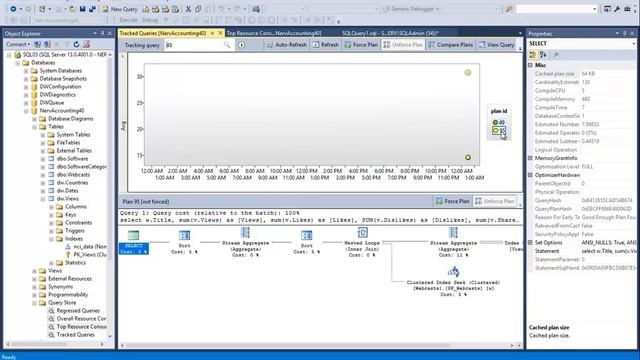The image size is (640, 360).
Task: Select the Stream Aggregate operator with Cost 11%
Action: click(x=453, y=242)
